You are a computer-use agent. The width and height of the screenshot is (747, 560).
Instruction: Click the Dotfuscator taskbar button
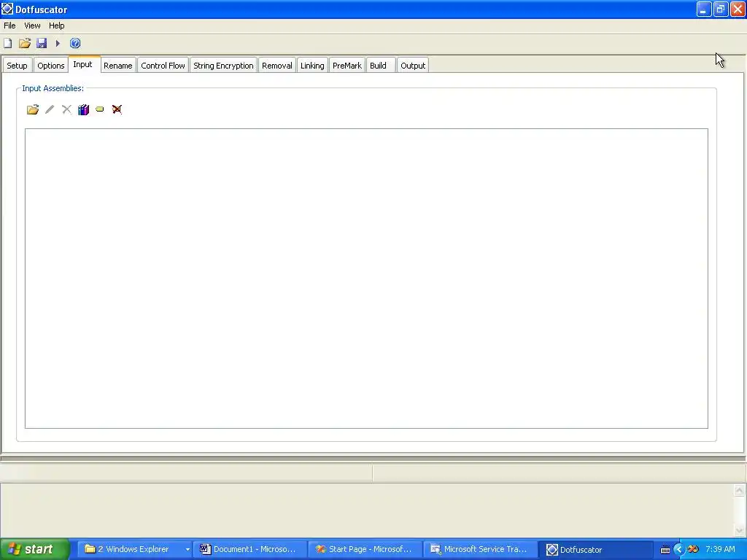point(595,550)
